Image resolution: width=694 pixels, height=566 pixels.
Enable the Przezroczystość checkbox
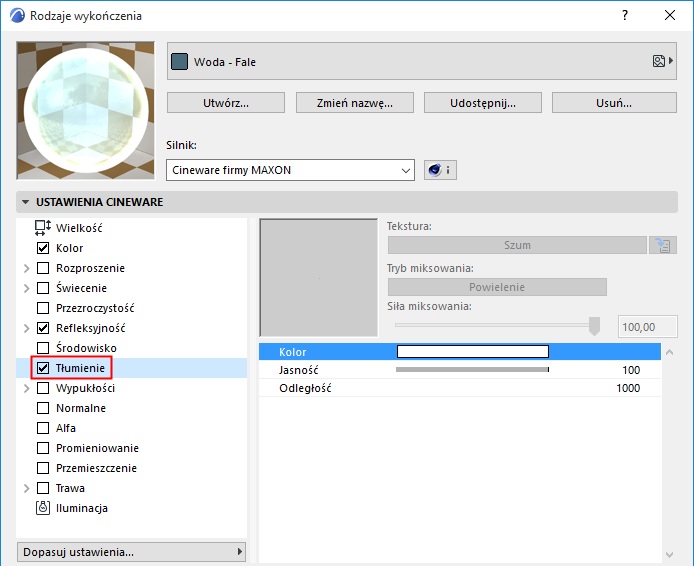43,308
